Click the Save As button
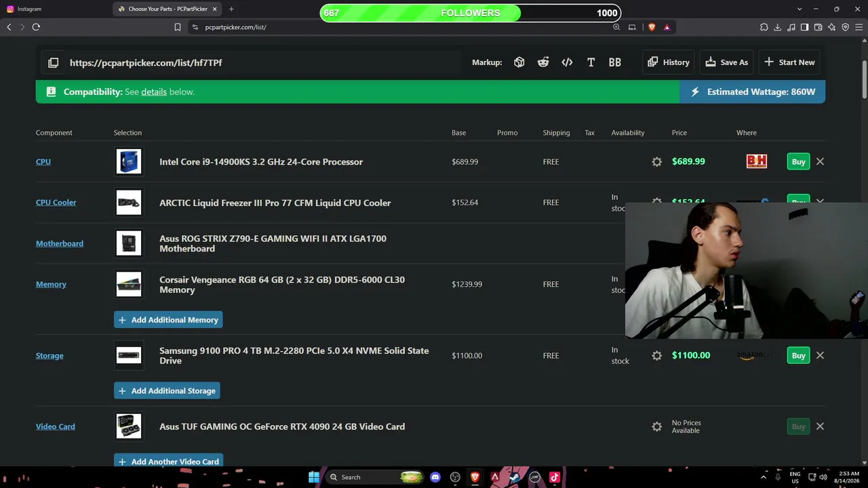This screenshot has height=488, width=868. 727,62
